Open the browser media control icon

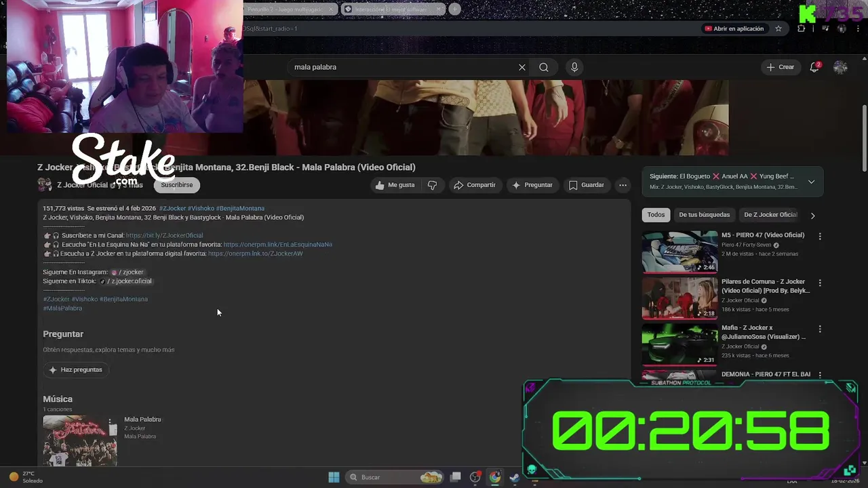[x=825, y=28]
